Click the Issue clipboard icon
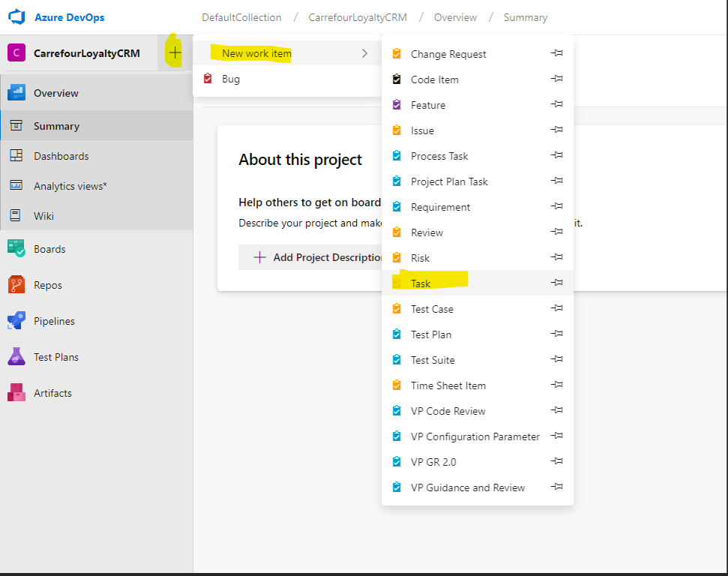Viewport: 728px width, 576px height. [x=397, y=130]
